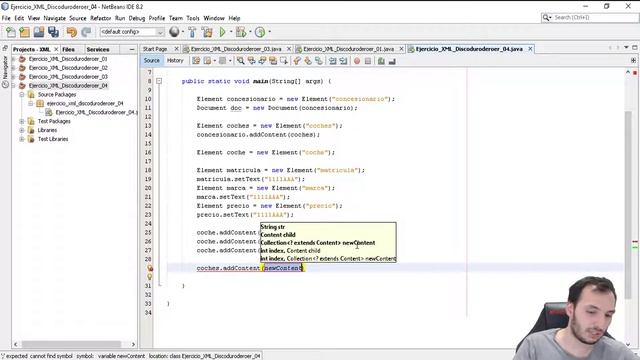The width and height of the screenshot is (640, 360).
Task: Click the Open Project toolbar icon
Action: point(39,32)
